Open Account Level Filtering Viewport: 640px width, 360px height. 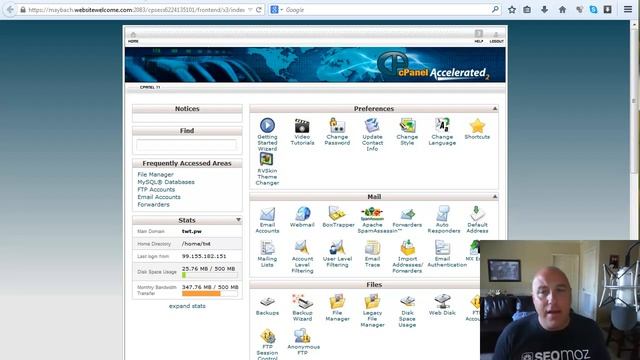click(302, 248)
